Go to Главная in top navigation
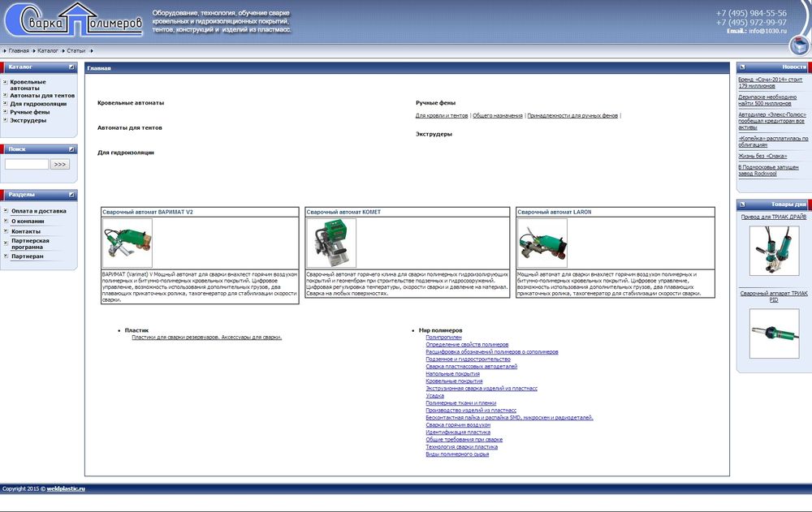Screen dimensions: 812x512 [19, 51]
